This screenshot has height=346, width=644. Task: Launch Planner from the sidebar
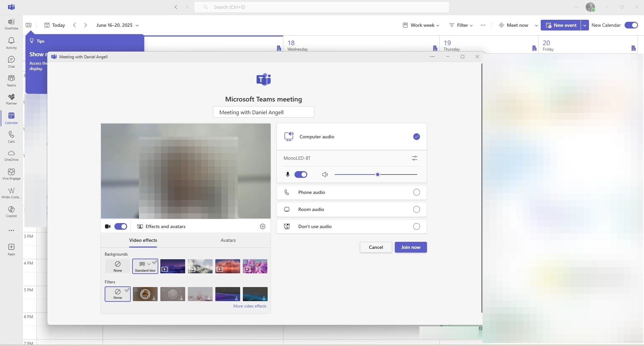pos(11,99)
